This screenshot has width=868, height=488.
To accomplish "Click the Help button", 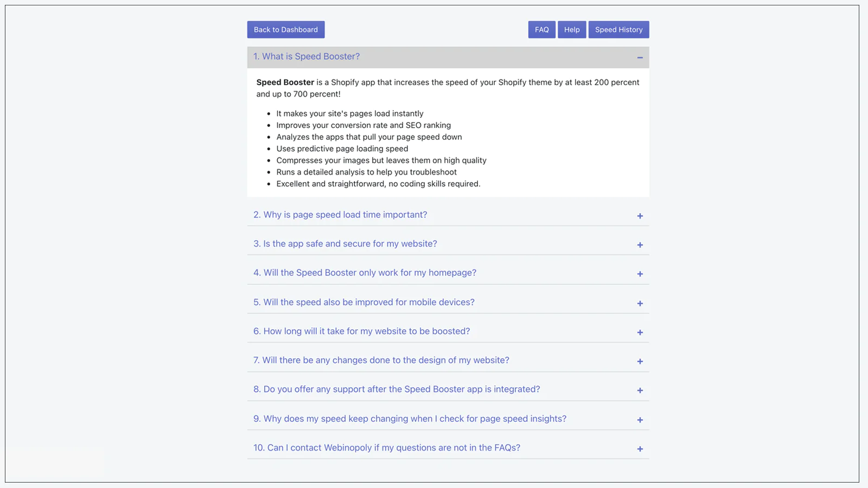I will (572, 30).
